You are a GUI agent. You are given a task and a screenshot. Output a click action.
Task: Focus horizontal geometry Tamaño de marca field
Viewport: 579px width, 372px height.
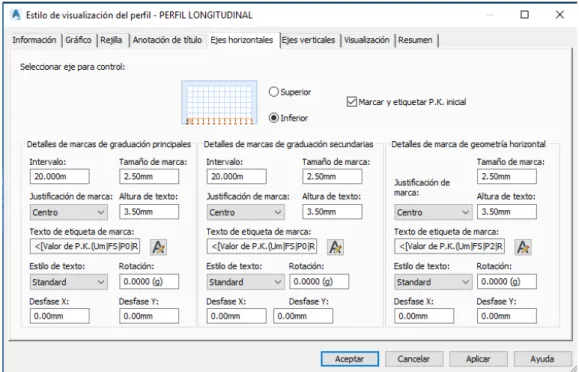click(507, 176)
